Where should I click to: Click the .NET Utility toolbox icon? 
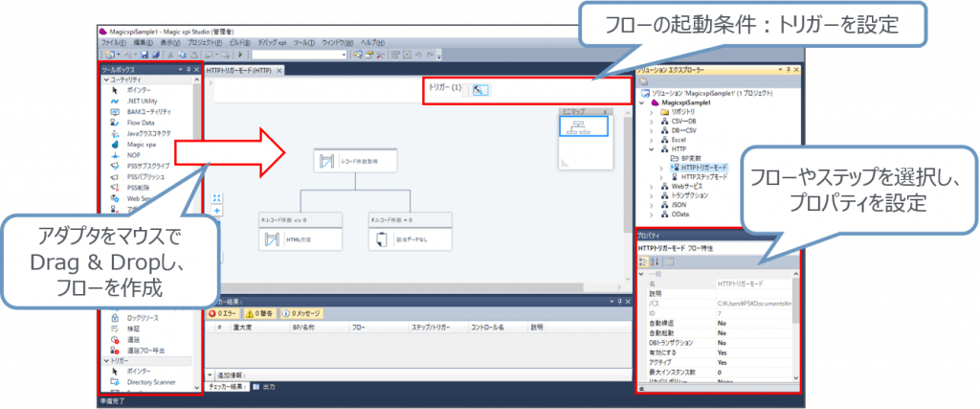[x=114, y=101]
